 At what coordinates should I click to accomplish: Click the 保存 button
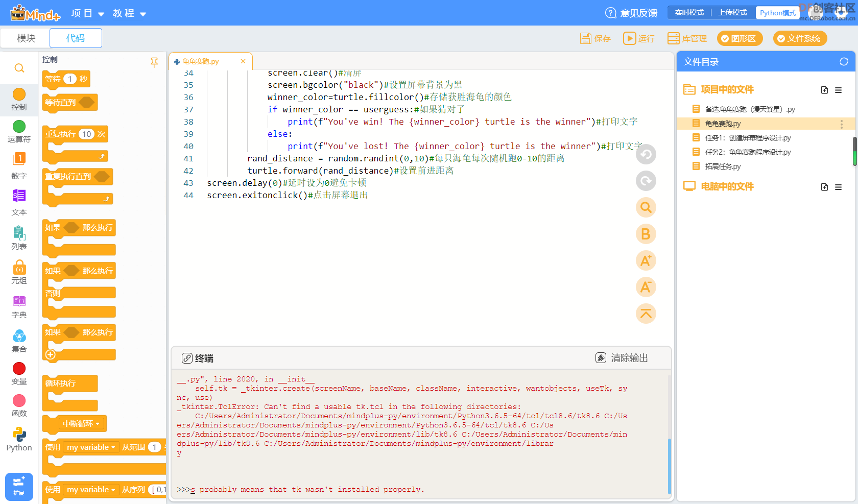pyautogui.click(x=595, y=38)
